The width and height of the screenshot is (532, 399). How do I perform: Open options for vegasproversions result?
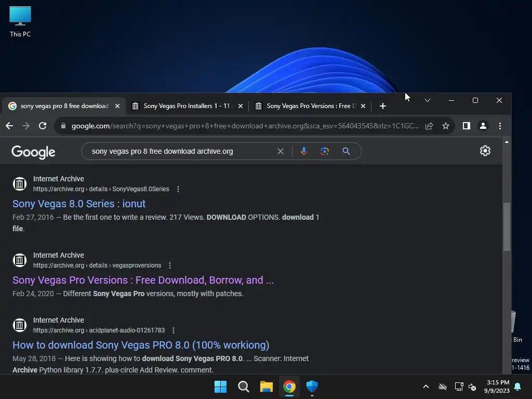[170, 265]
